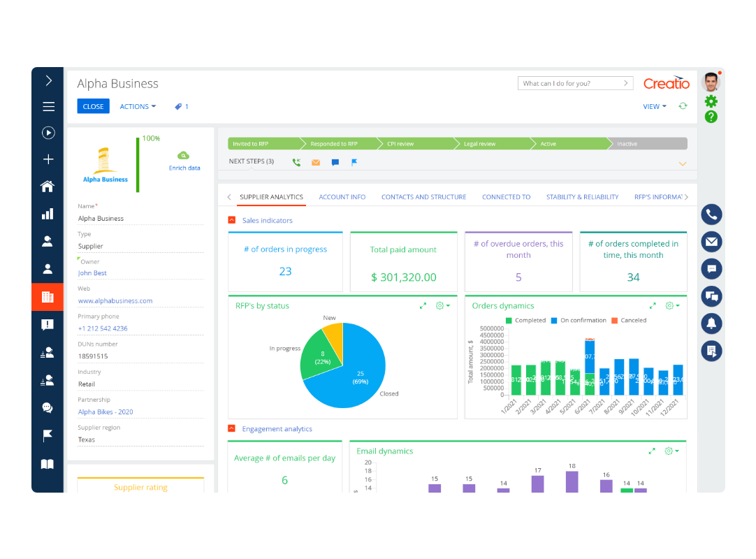This screenshot has width=756, height=559.
Task: Open the email envelope icon in right panel
Action: pos(711,242)
